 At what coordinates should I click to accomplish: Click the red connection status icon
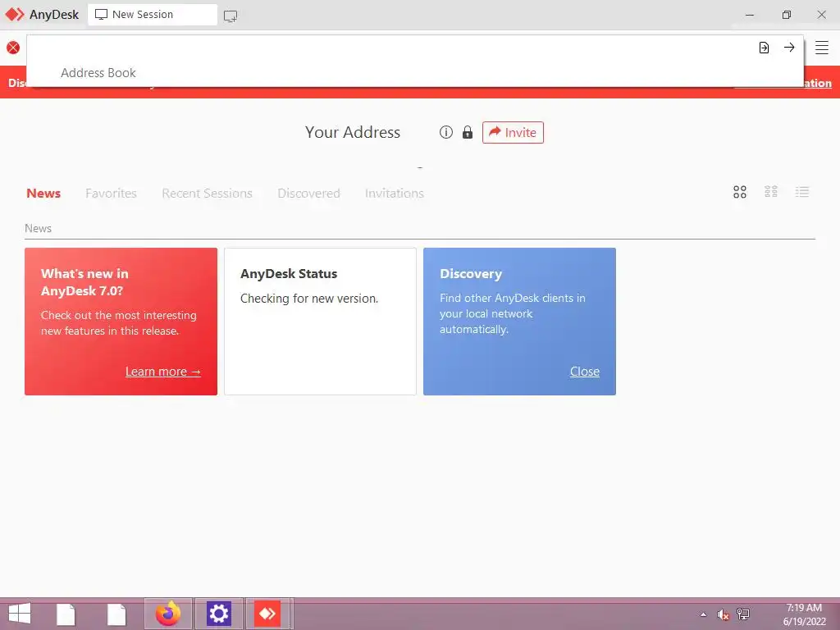coord(13,48)
